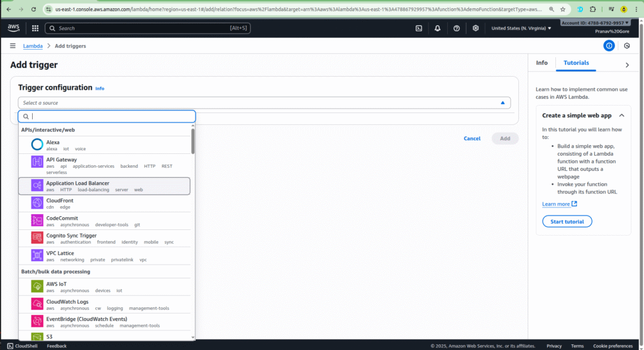644x350 pixels.
Task: Open the Feedback link in footer
Action: pyautogui.click(x=57, y=346)
